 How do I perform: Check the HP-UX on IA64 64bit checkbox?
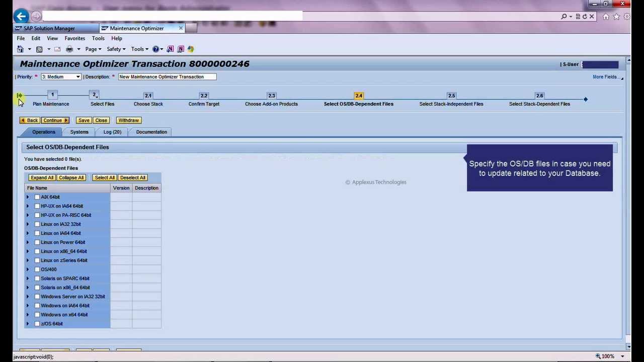pyautogui.click(x=37, y=206)
